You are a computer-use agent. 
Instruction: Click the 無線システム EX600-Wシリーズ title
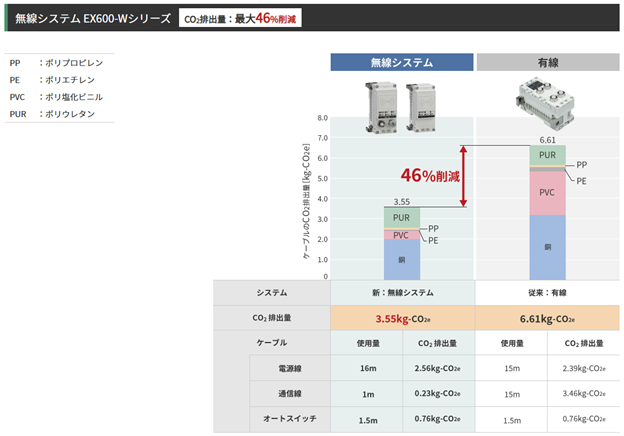pyautogui.click(x=93, y=18)
